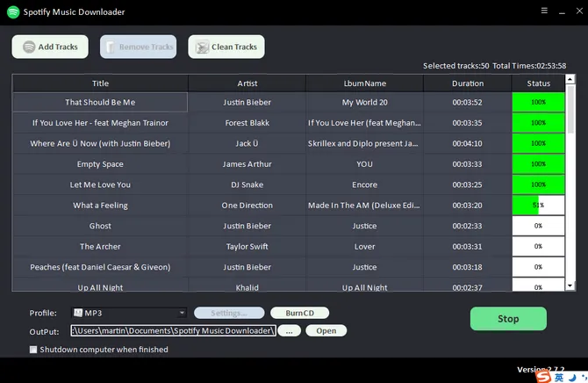
Task: Open the Profile MP3 dropdown
Action: (129, 313)
